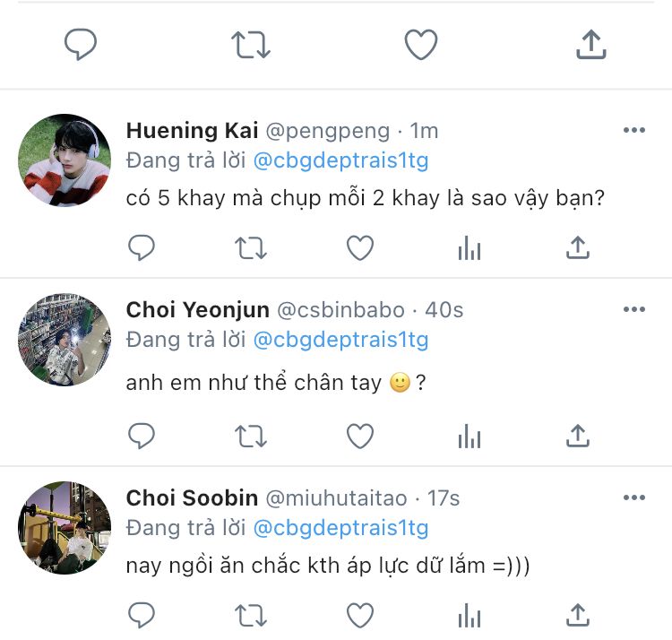
Task: Like Choi Yeonjun's reply
Action: (360, 437)
